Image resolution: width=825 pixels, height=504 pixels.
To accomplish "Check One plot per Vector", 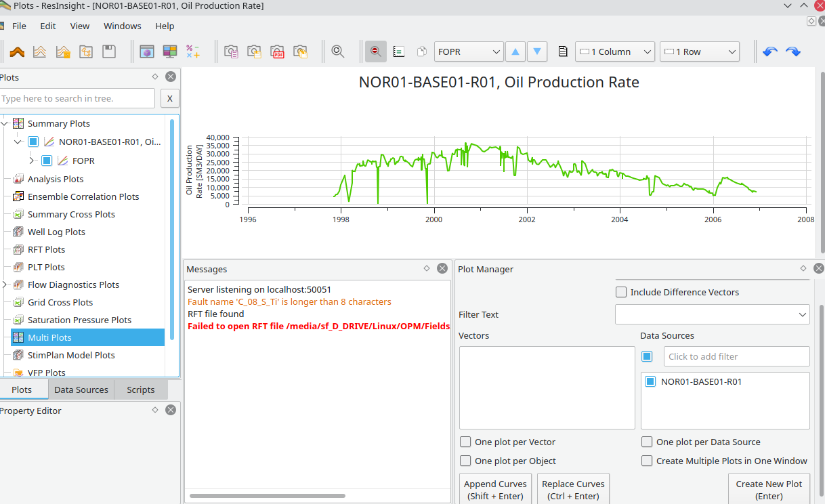I will [465, 442].
